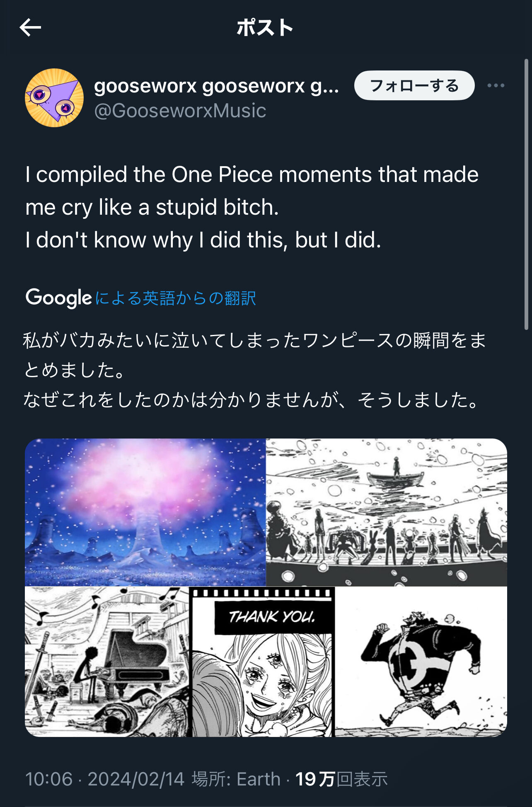Tap the ポスト header title
This screenshot has width=532, height=807.
tap(265, 28)
